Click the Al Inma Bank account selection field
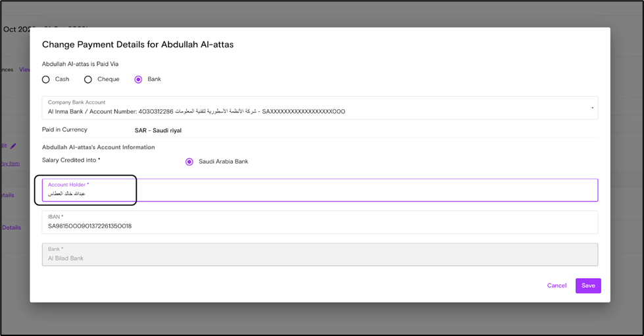This screenshot has height=336, width=644. [320, 108]
